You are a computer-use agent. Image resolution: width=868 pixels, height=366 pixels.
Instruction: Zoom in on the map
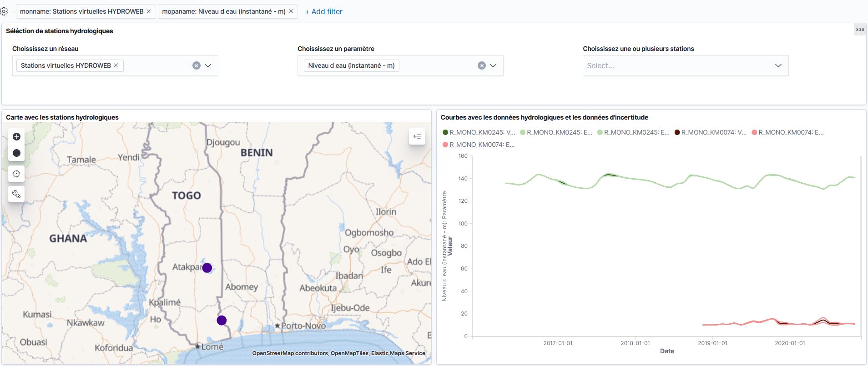coord(16,136)
